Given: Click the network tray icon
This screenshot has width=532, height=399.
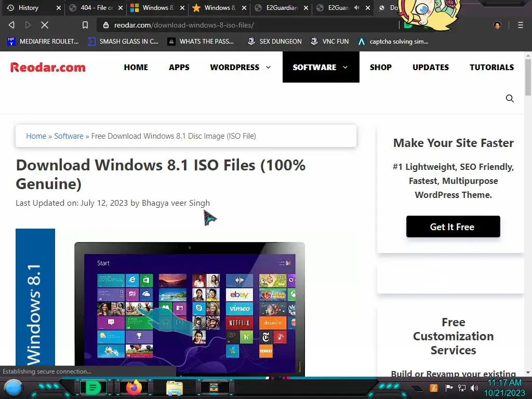Looking at the screenshot, I should pos(462,388).
